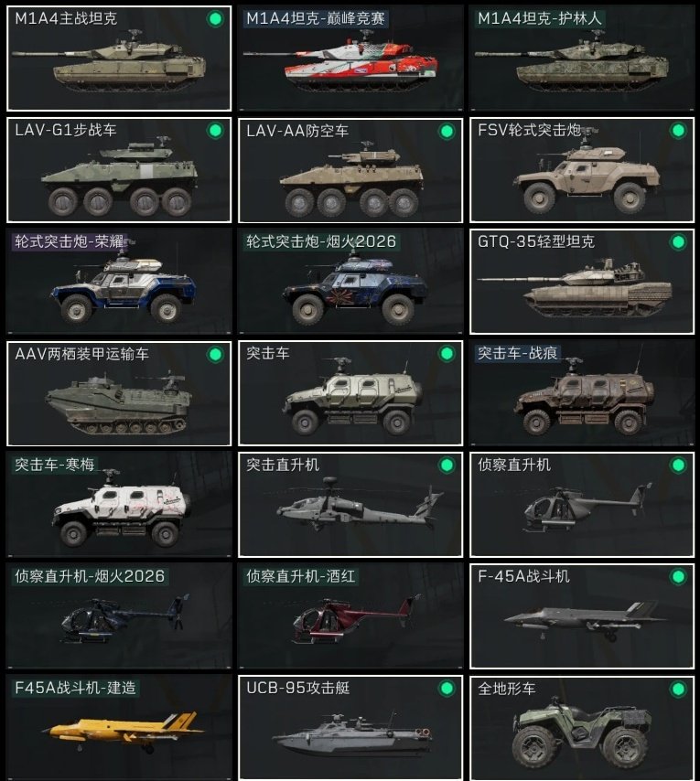Select the 侦察直升机-酒红 red helicopter skin
The image size is (700, 781).
click(350, 616)
